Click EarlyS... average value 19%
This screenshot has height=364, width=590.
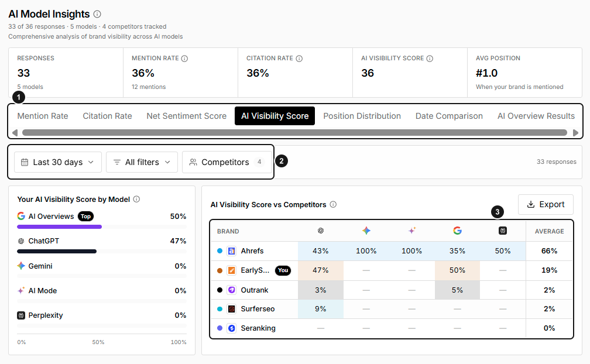coord(550,270)
